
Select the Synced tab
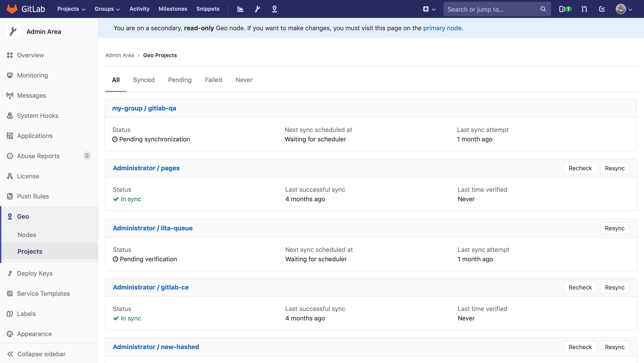tap(144, 80)
